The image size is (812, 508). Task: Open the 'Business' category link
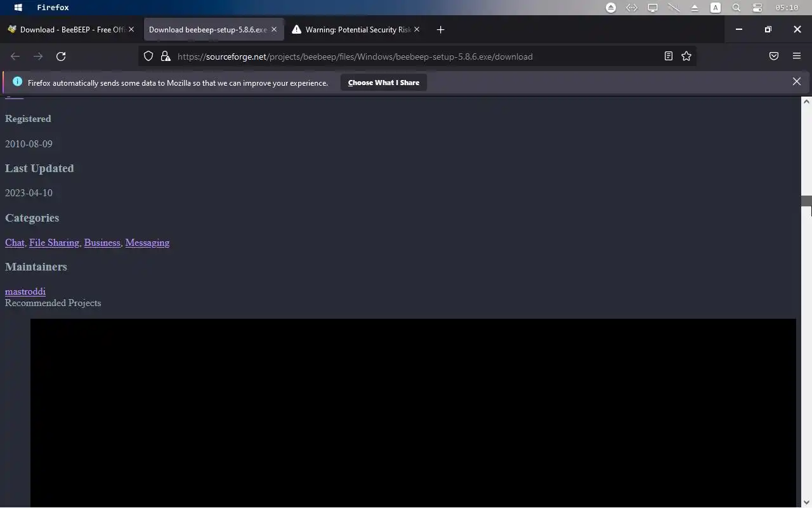pos(102,243)
